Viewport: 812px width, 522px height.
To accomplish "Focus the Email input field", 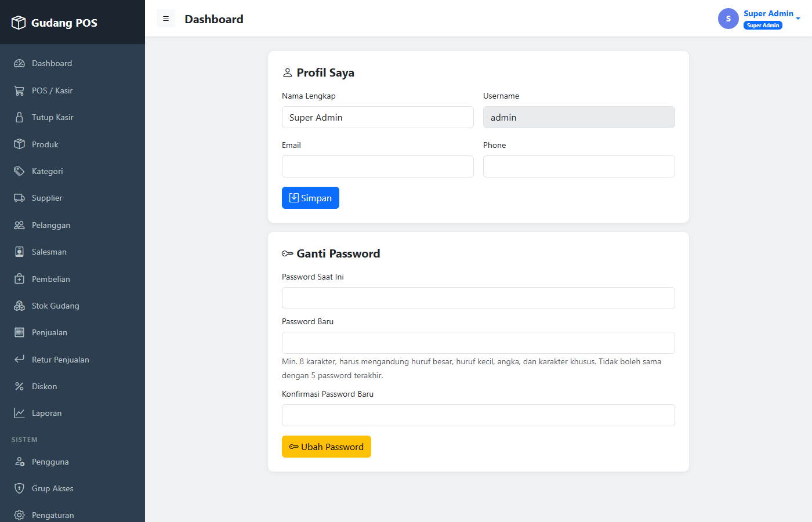I will (x=378, y=166).
